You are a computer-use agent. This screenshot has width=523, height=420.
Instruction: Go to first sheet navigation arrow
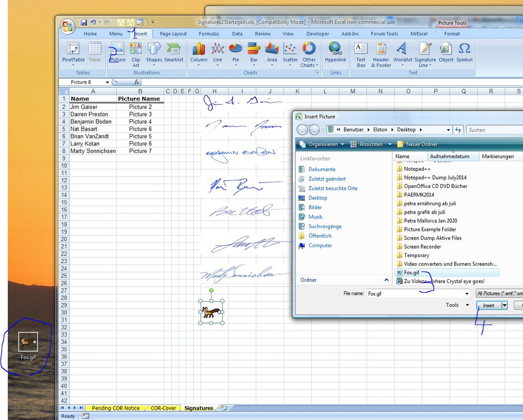pos(62,407)
